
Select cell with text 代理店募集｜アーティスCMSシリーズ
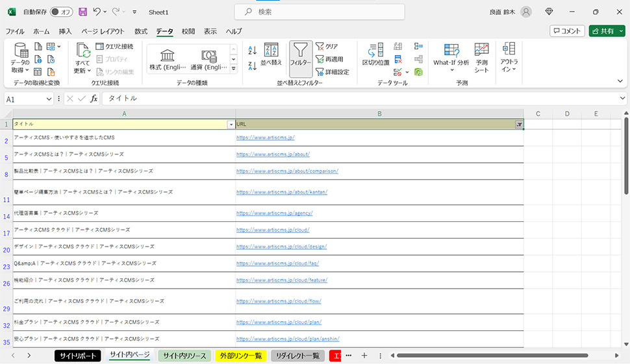(x=124, y=213)
